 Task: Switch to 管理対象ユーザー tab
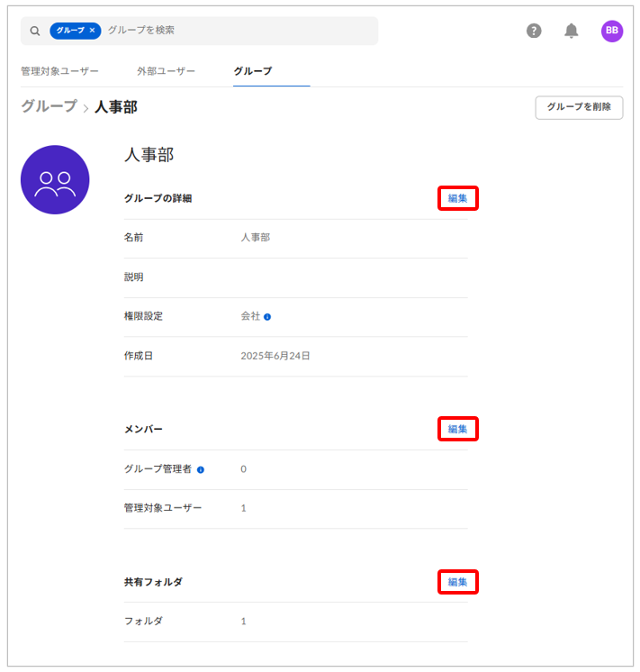[59, 71]
